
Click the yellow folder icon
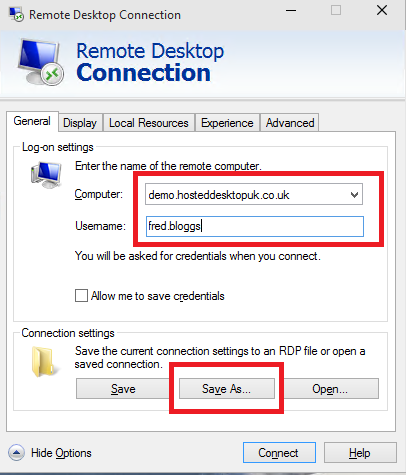44,361
